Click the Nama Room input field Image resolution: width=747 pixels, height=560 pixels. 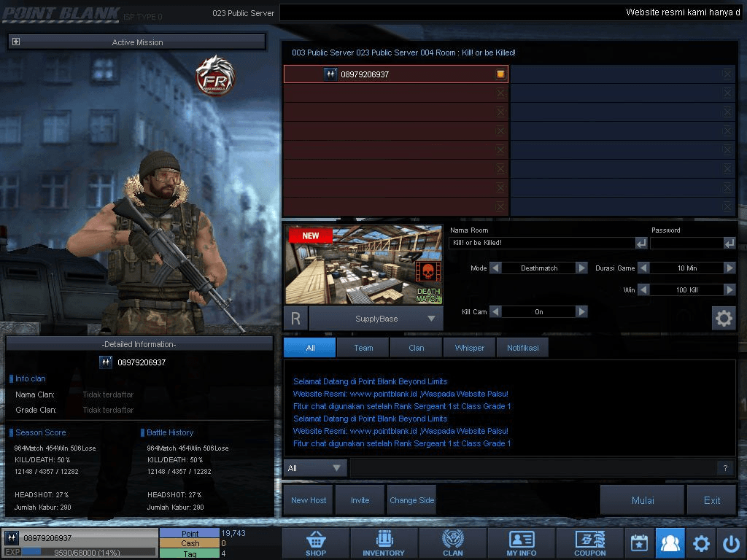coord(542,243)
